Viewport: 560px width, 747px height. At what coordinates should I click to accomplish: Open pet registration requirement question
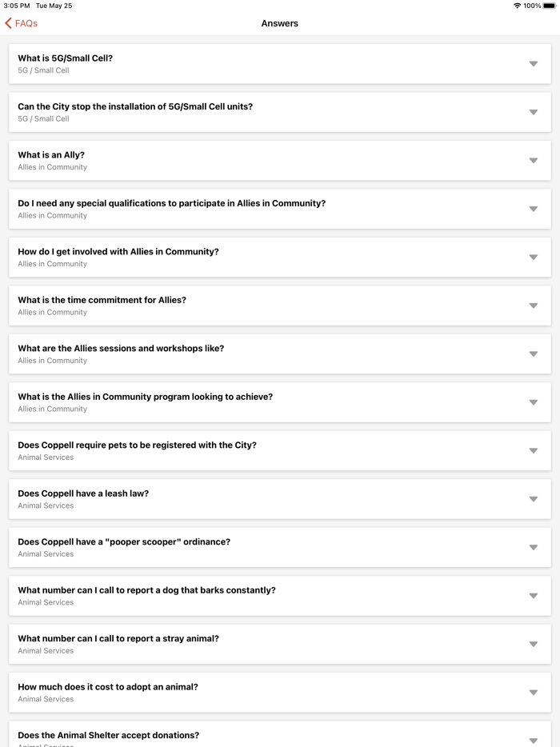(x=138, y=445)
